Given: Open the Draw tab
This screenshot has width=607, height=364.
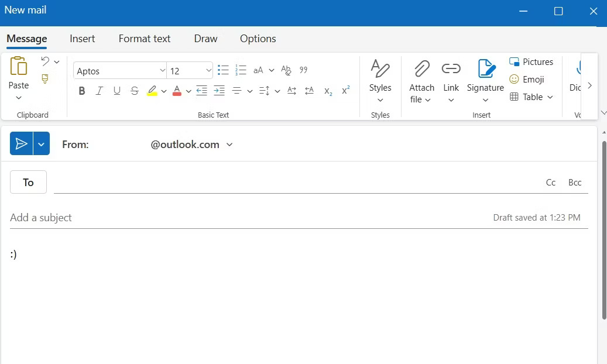Looking at the screenshot, I should (205, 39).
